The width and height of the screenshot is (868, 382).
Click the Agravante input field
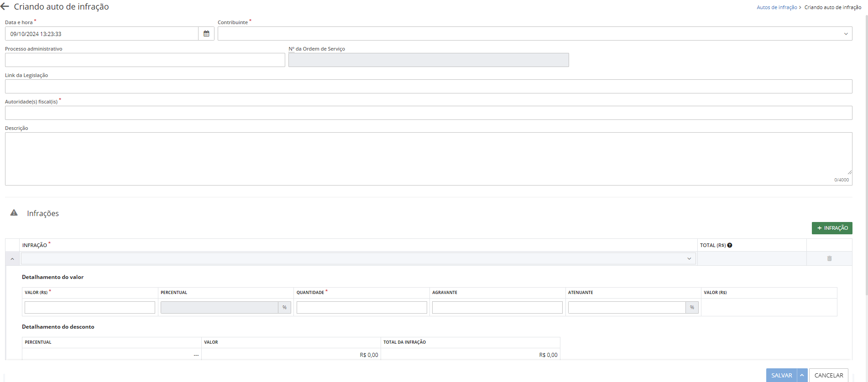(497, 307)
